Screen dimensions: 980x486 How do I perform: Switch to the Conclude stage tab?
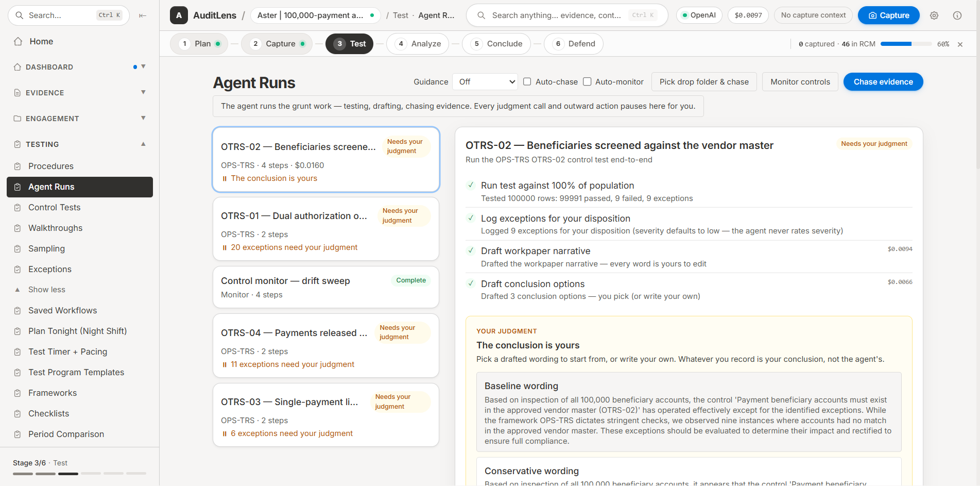(x=496, y=44)
